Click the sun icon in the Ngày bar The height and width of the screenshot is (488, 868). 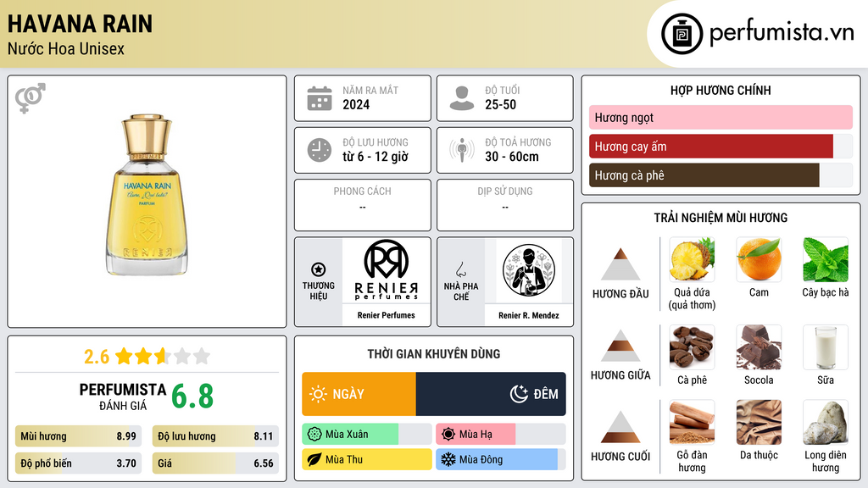[318, 394]
